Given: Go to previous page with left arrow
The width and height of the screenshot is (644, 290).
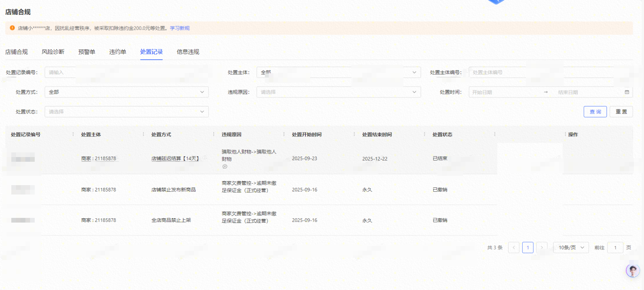Looking at the screenshot, I should pos(514,248).
